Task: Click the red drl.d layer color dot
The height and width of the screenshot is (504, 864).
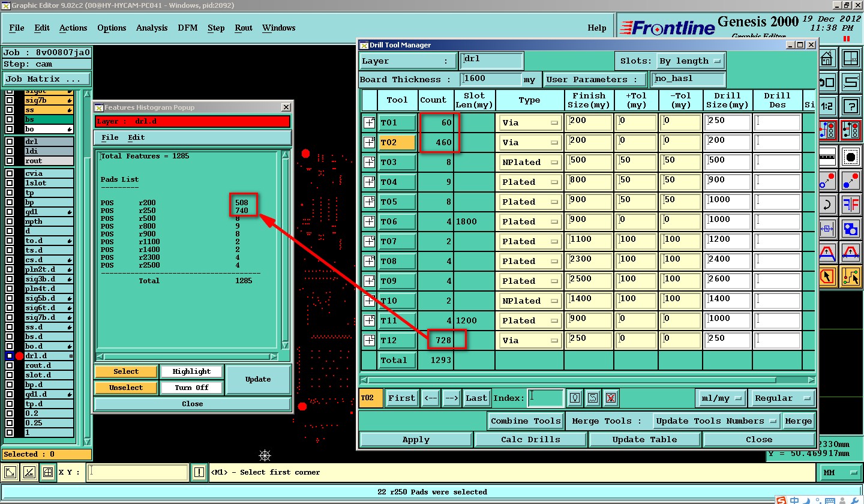Action: [19, 356]
